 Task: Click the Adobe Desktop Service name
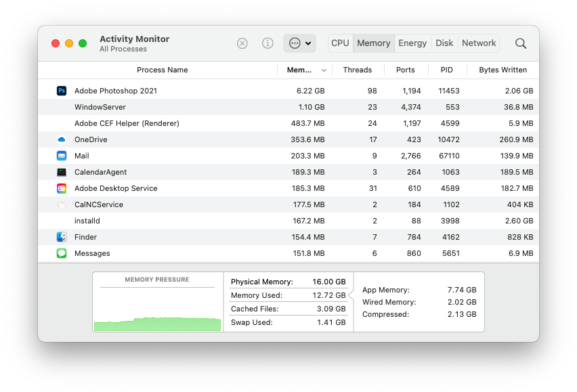click(116, 188)
